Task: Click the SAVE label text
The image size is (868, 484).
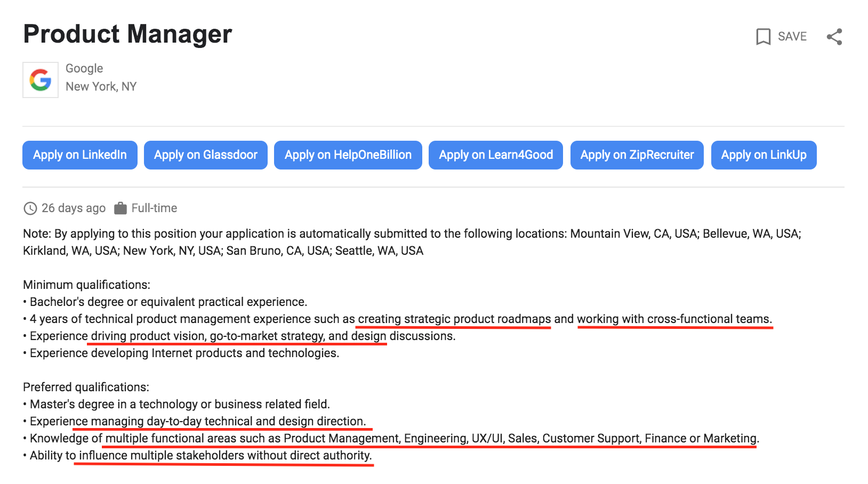Action: [792, 36]
